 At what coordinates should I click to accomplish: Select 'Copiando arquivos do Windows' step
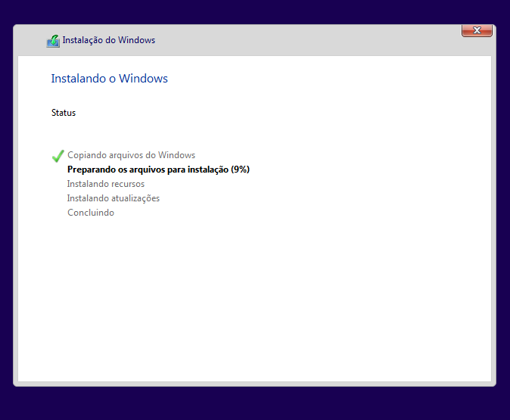tap(131, 155)
